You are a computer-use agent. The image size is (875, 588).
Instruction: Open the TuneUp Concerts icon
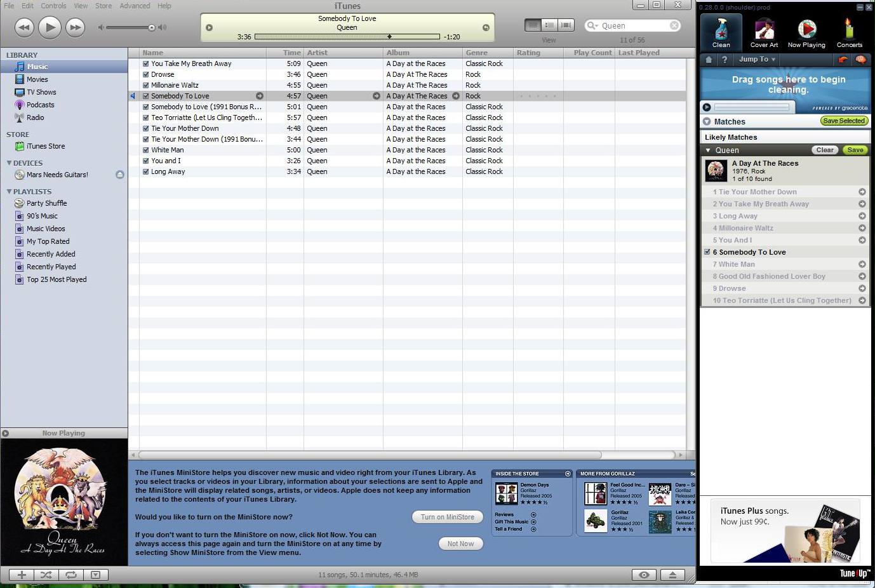(x=849, y=33)
